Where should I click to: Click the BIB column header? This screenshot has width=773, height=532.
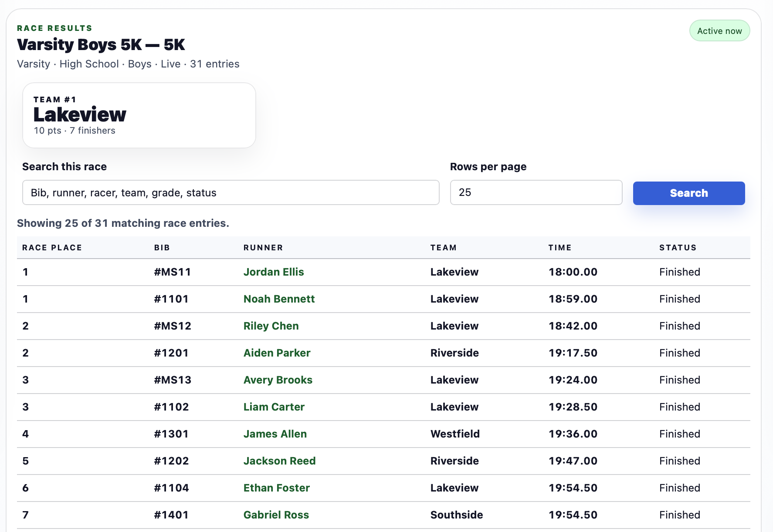(162, 248)
